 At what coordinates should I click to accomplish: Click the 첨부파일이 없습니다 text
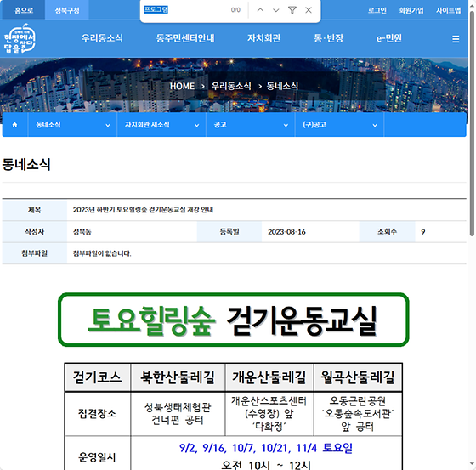coord(102,253)
